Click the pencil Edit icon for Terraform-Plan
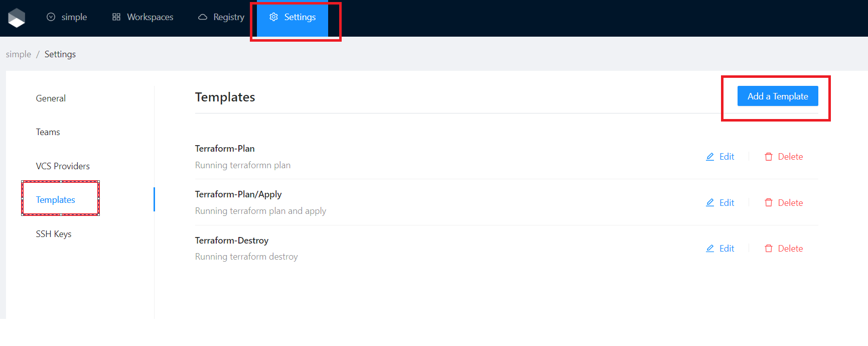This screenshot has height=346, width=868. tap(710, 157)
